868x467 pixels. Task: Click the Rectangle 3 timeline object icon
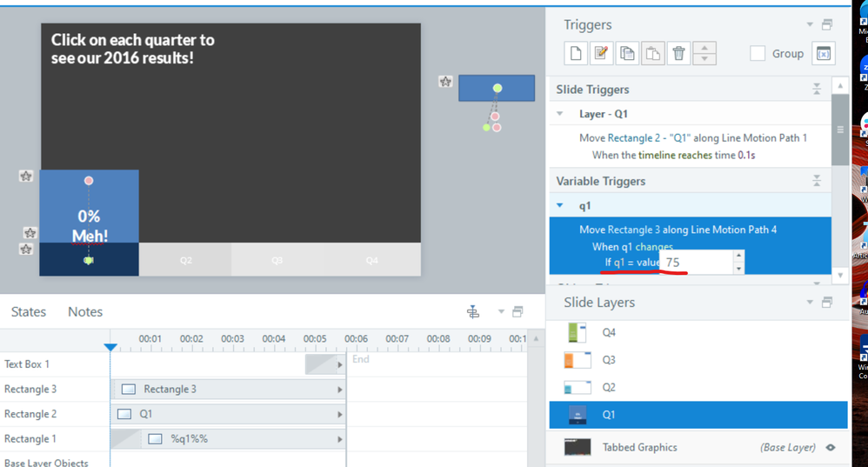[129, 389]
